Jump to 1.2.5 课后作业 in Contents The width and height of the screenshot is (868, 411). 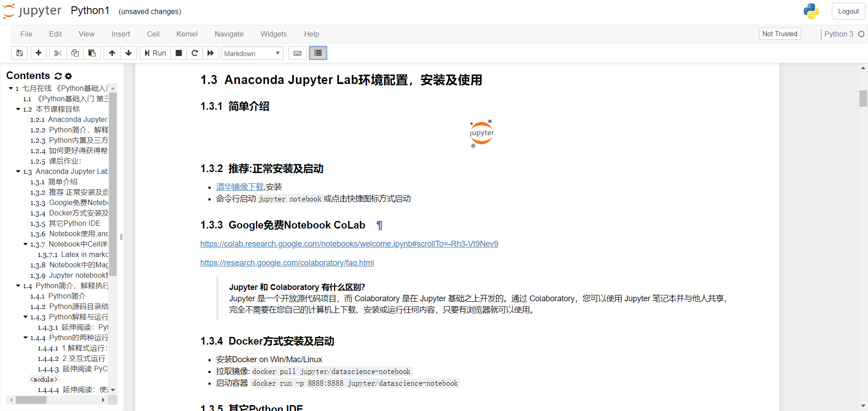pos(56,161)
